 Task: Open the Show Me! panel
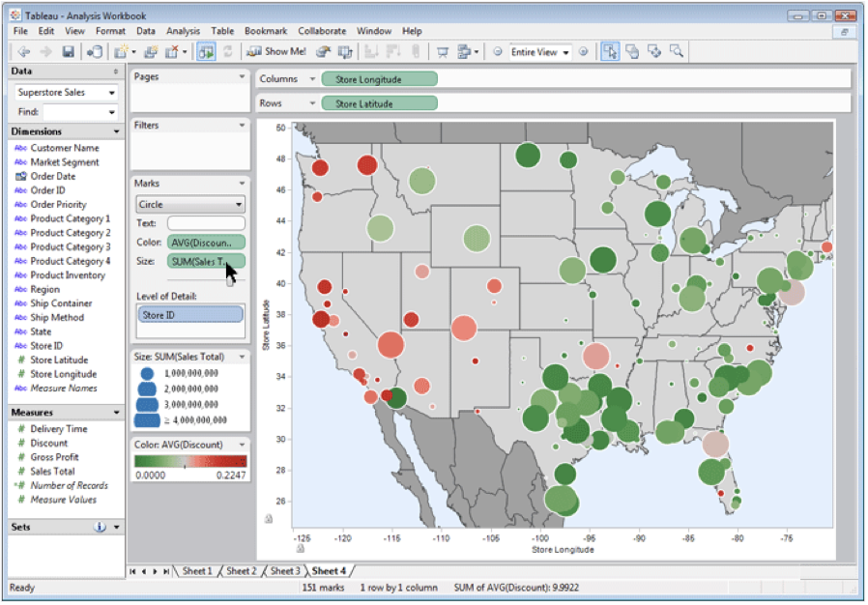tap(275, 51)
